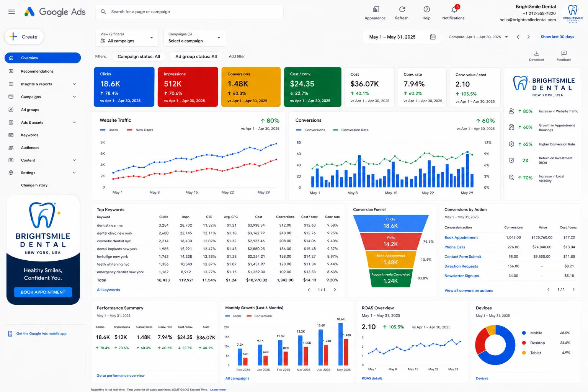Click the Audiences sidebar icon
This screenshot has height=392, width=588.
click(x=11, y=148)
